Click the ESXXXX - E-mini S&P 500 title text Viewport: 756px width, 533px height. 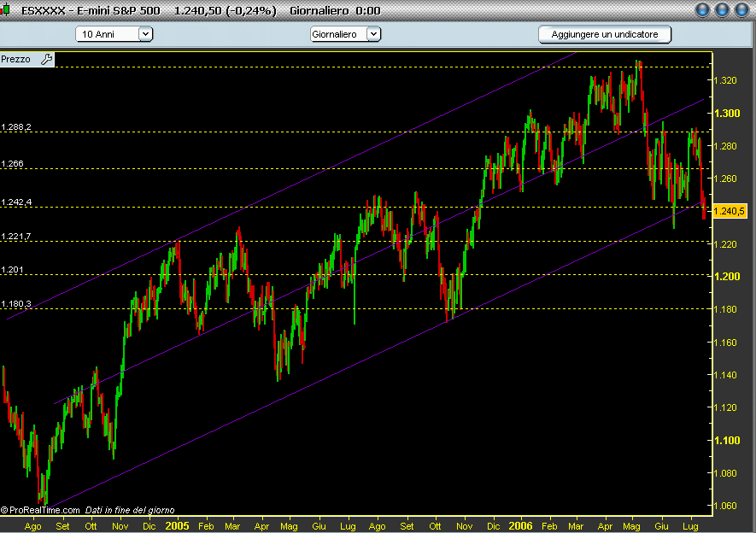click(91, 10)
